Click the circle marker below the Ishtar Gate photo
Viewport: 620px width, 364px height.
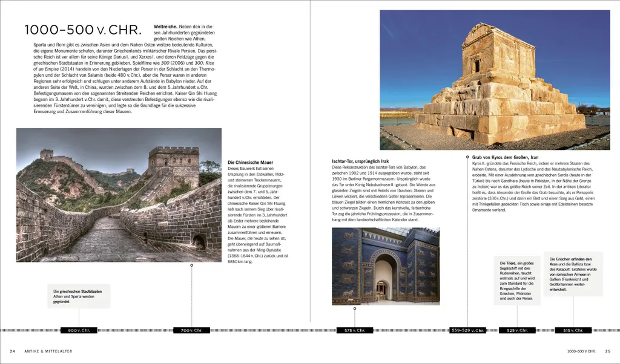355,309
